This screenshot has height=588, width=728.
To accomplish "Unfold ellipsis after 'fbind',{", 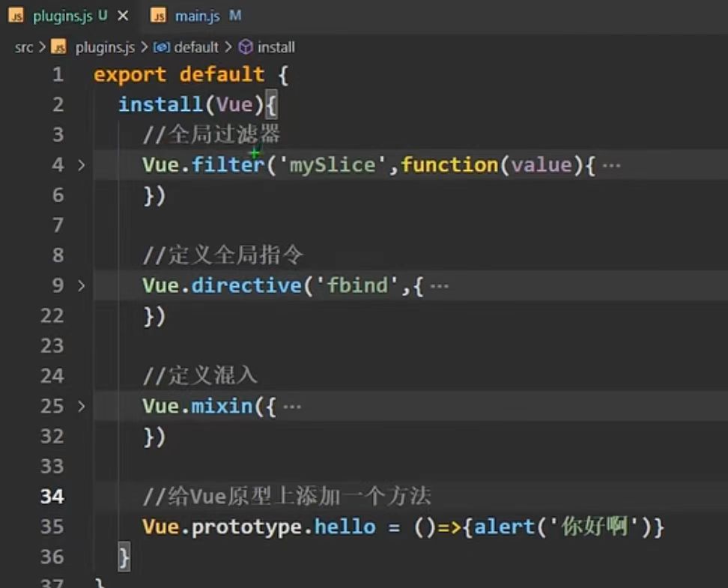I will click(439, 286).
